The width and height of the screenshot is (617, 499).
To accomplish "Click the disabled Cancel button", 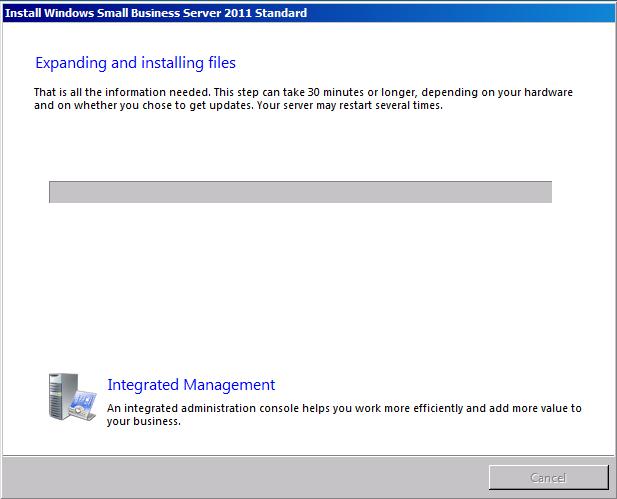I will (549, 477).
